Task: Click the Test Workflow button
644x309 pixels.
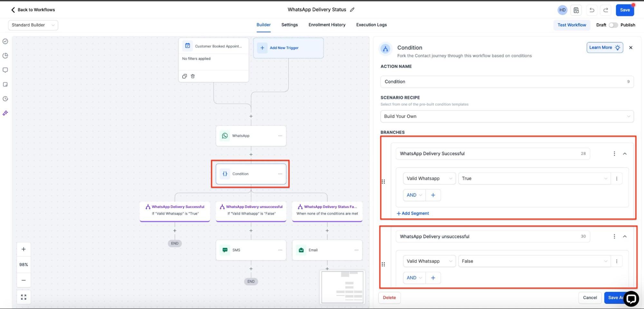Action: pyautogui.click(x=572, y=25)
